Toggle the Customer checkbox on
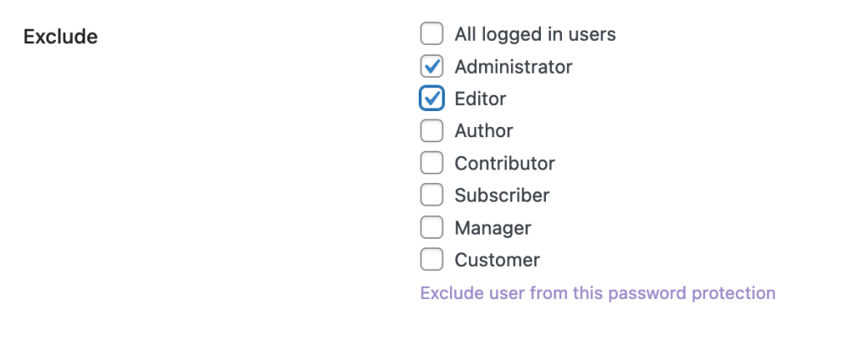 [431, 260]
